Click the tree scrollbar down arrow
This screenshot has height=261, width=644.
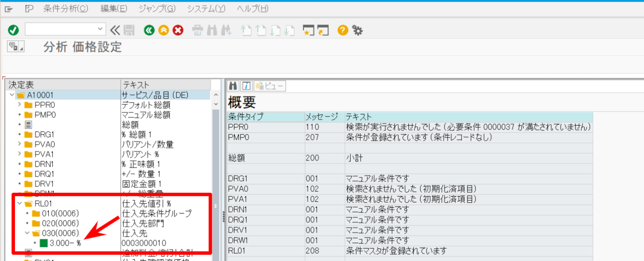tap(216, 104)
